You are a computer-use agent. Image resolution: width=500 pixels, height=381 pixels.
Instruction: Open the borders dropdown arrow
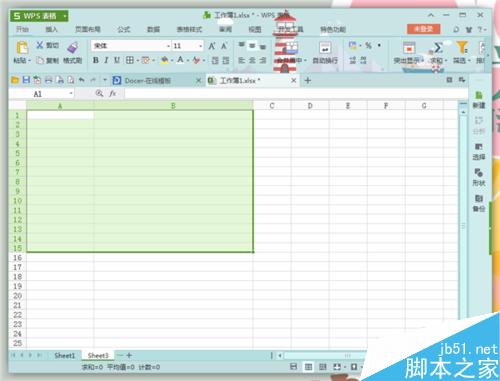[137, 61]
